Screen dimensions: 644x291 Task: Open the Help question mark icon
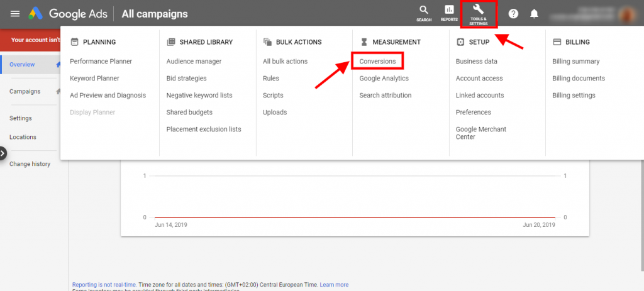513,14
